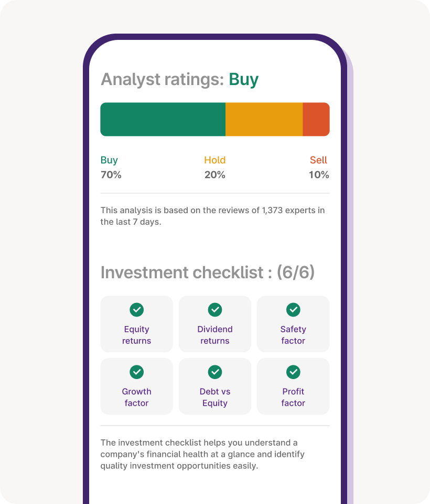Select the Buy 70% label
The image size is (430, 504).
[x=111, y=167]
